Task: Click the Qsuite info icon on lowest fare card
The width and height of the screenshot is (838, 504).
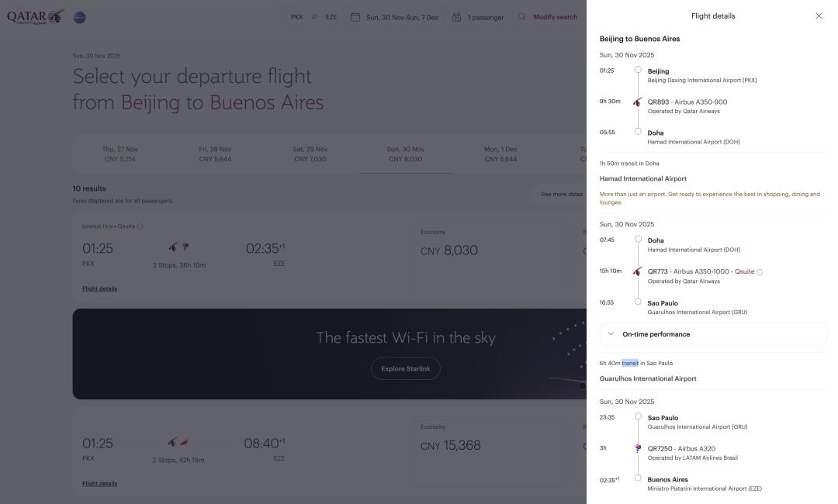Action: pos(140,226)
